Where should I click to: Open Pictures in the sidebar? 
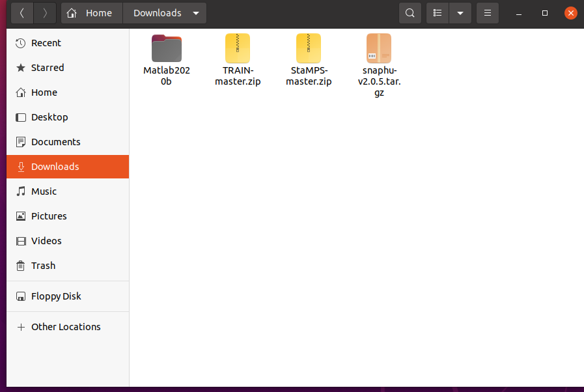tap(68, 216)
